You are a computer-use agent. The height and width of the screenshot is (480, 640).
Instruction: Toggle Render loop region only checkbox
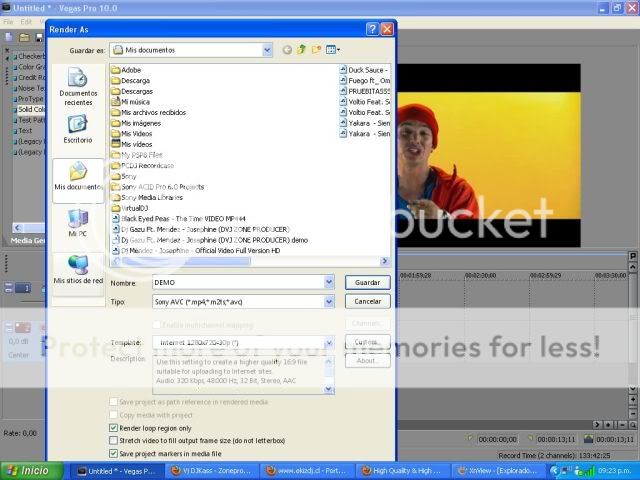113,428
